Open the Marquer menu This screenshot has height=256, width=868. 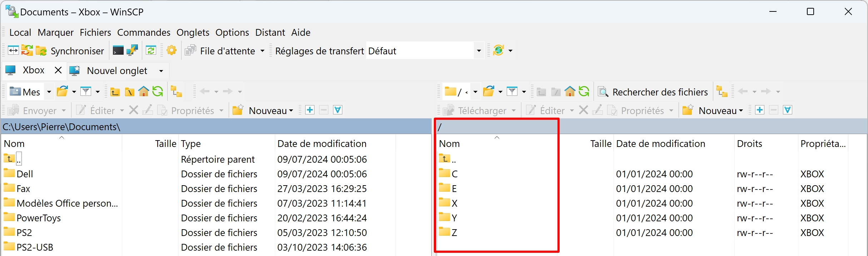tap(56, 32)
